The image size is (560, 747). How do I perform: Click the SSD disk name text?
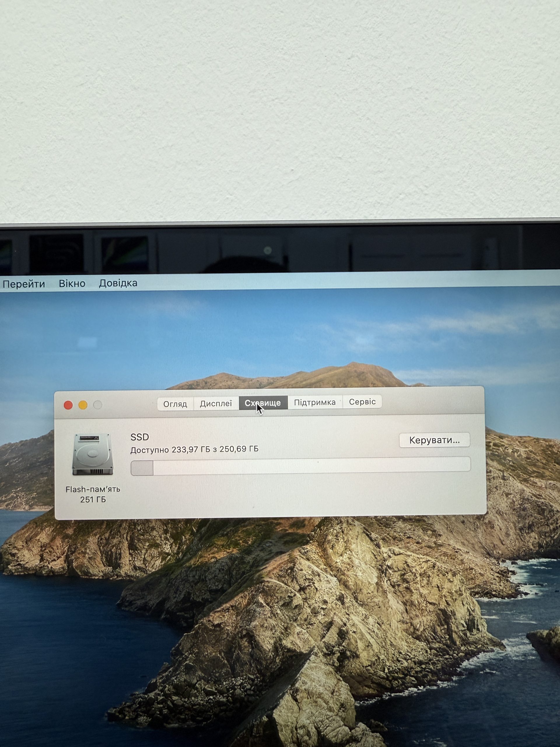140,437
